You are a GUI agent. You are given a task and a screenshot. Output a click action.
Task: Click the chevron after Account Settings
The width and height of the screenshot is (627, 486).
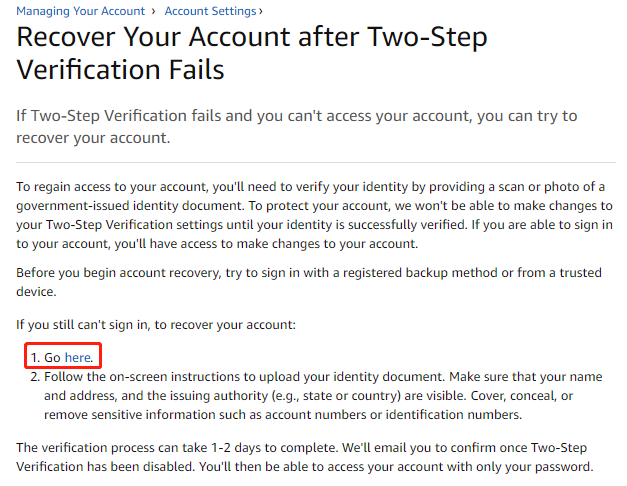click(x=260, y=11)
